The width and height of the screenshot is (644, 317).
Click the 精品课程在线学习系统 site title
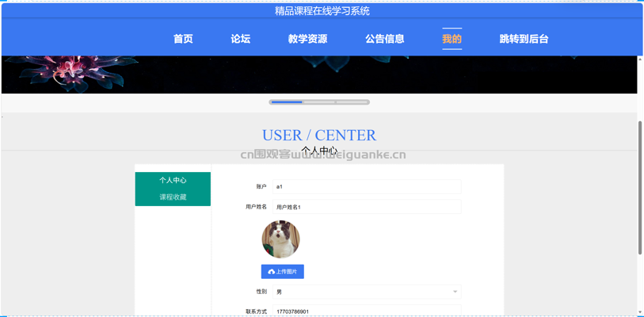point(322,11)
